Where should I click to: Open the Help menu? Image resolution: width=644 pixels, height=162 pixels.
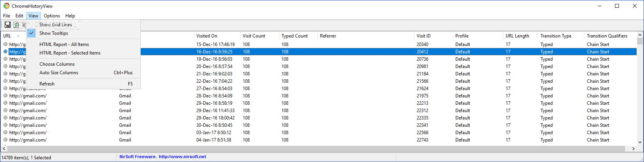[x=70, y=15]
